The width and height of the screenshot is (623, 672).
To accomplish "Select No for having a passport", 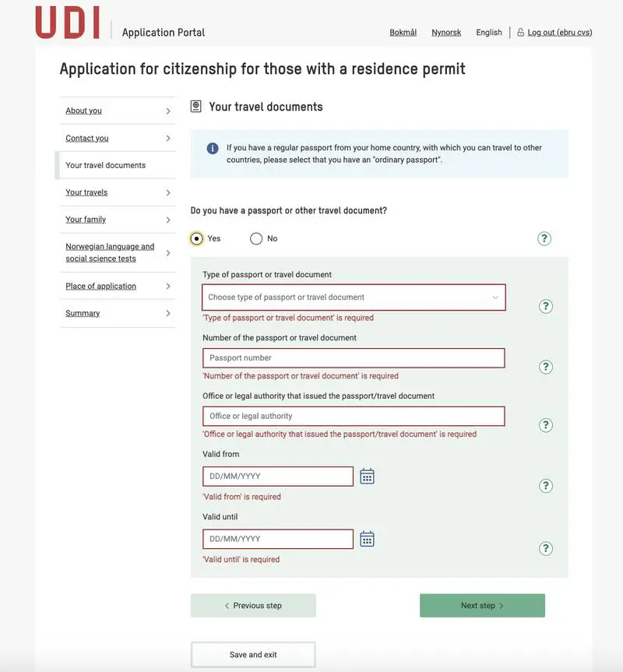I will tap(256, 238).
